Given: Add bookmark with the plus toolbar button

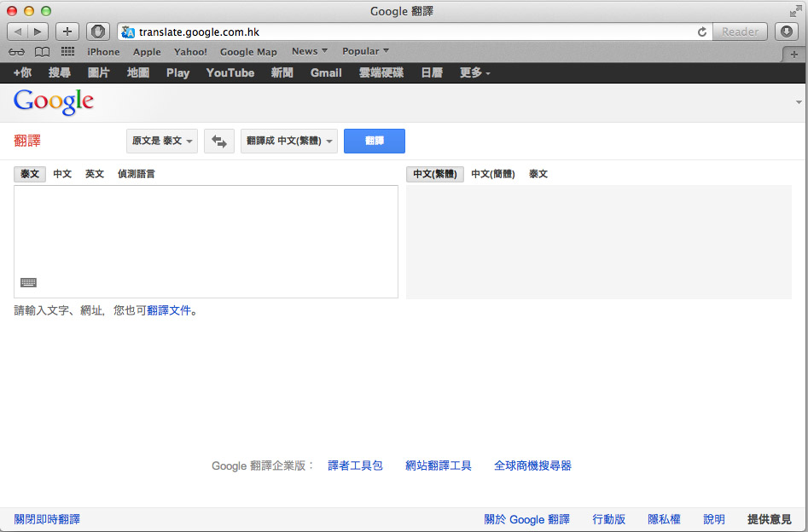Looking at the screenshot, I should [x=67, y=32].
